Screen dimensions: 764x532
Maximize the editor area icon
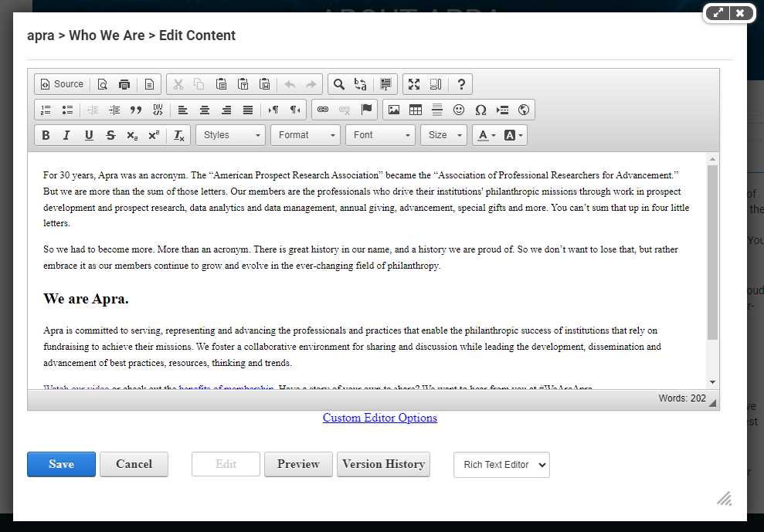pos(414,84)
